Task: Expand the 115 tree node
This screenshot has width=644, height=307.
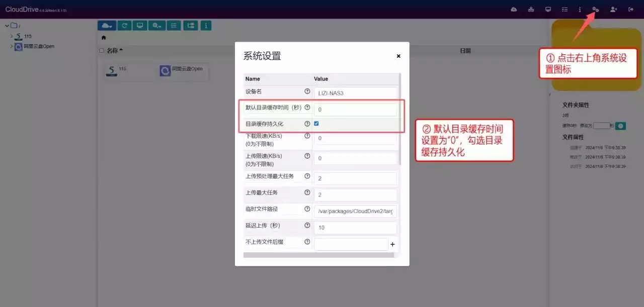Action: (x=12, y=36)
